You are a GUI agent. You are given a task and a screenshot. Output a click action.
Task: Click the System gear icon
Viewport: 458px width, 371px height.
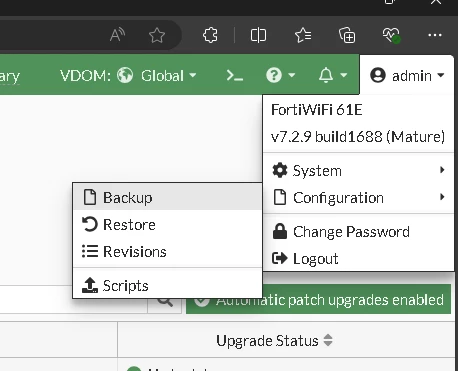280,170
